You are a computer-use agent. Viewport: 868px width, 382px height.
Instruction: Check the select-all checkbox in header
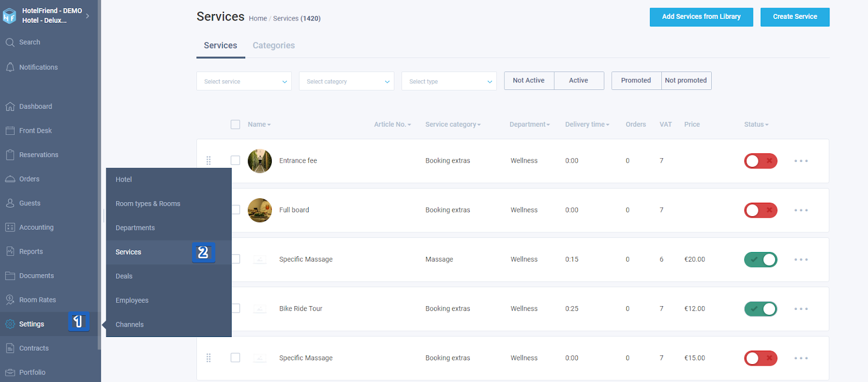pyautogui.click(x=235, y=125)
